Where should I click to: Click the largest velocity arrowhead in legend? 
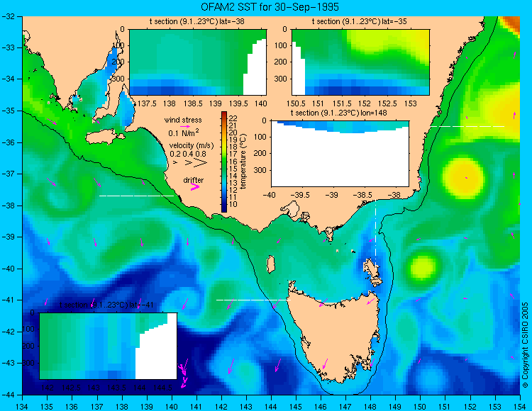point(201,163)
